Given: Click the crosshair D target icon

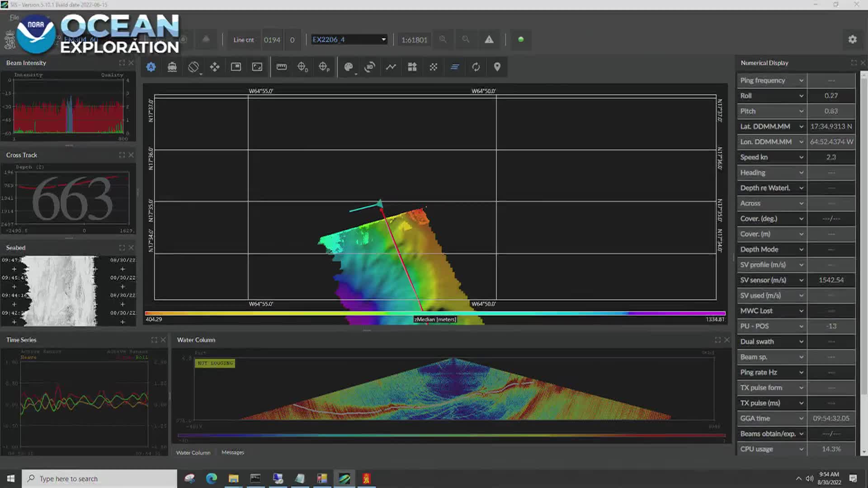Looking at the screenshot, I should point(303,67).
